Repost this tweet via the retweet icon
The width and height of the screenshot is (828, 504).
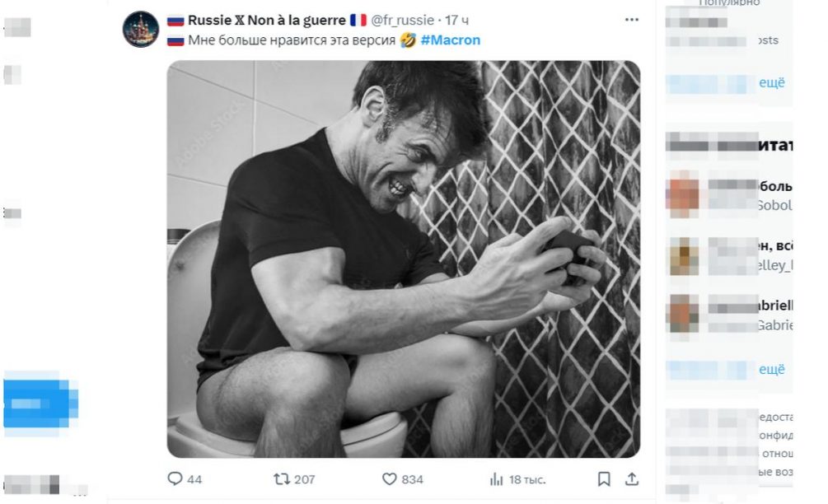coord(281,478)
